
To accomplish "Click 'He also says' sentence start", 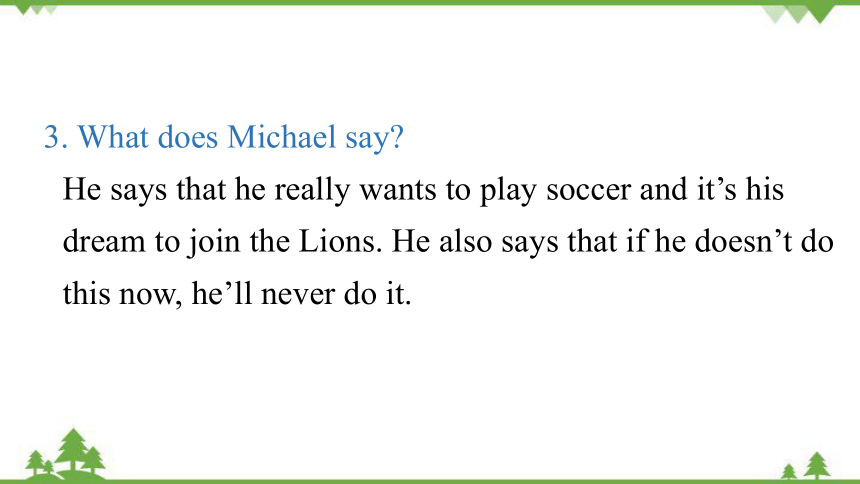I will (474, 241).
